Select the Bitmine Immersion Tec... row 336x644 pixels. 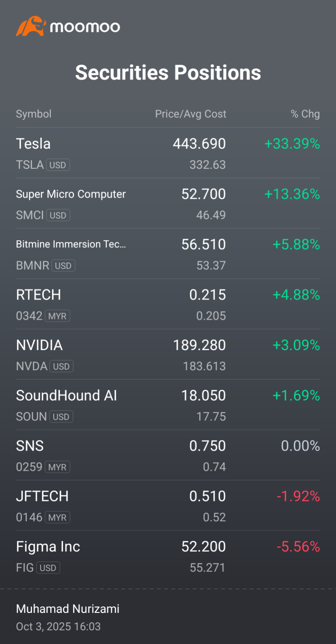click(x=168, y=254)
